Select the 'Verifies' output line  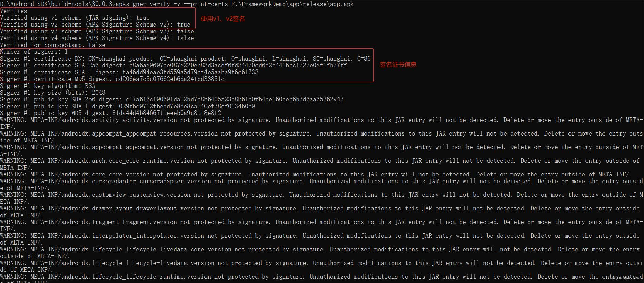pyautogui.click(x=14, y=11)
